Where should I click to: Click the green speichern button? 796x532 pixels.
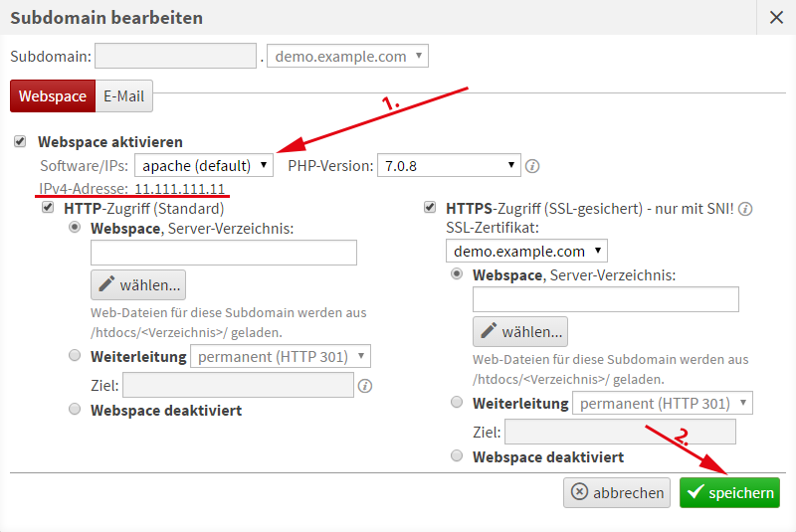tap(729, 492)
